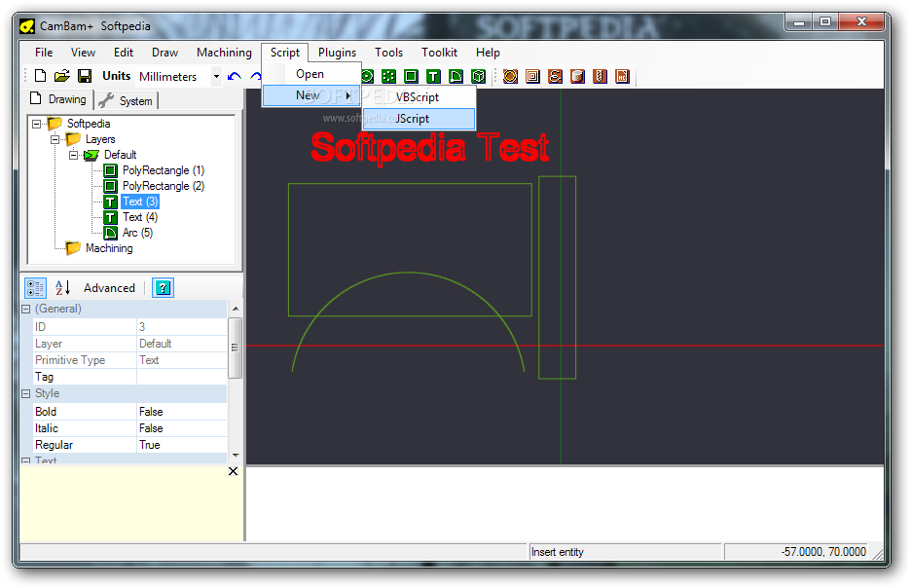
Task: Click the Regular property value True
Action: [x=182, y=445]
